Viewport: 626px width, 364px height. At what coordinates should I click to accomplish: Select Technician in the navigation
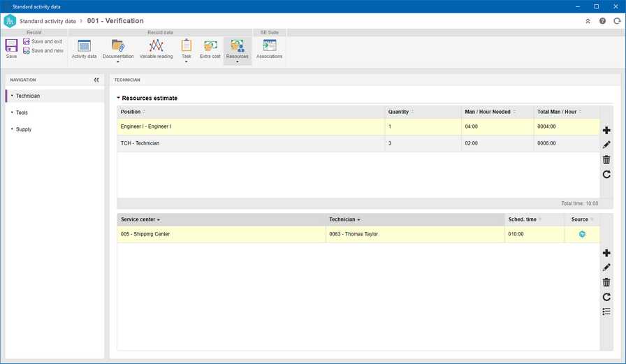click(x=54, y=96)
